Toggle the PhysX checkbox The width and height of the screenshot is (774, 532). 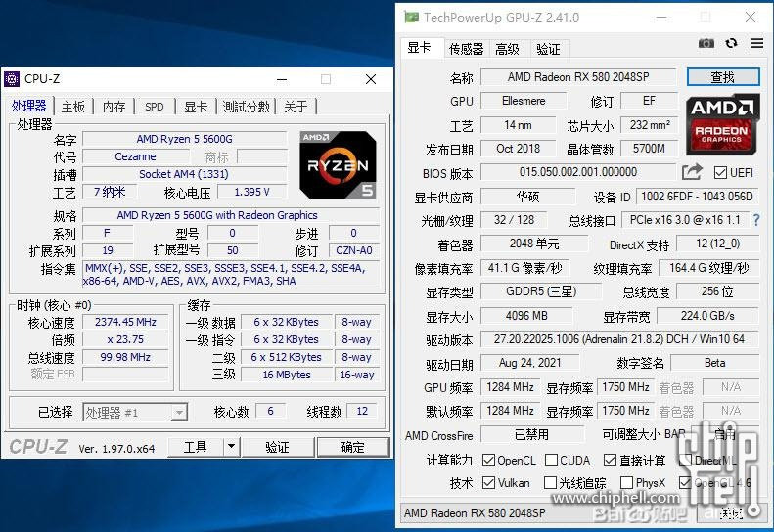626,483
